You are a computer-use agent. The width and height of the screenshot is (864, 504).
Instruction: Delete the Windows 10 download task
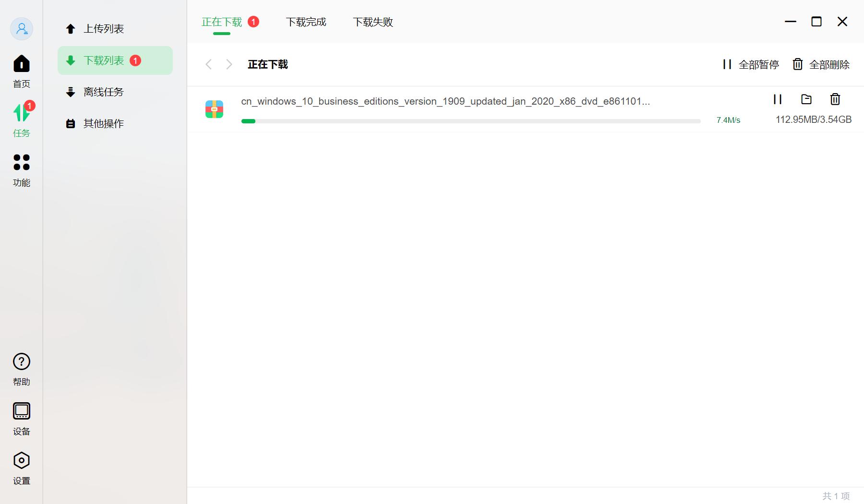coord(835,99)
